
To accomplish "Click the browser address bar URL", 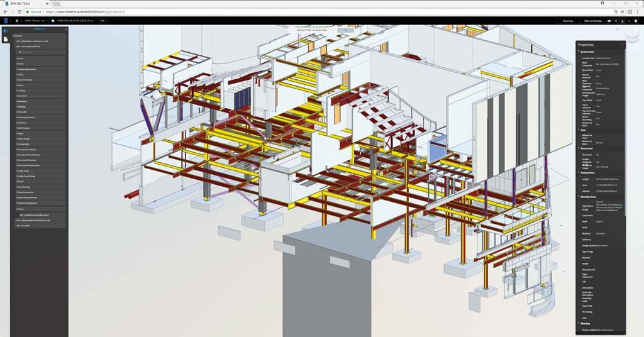I will click(85, 12).
